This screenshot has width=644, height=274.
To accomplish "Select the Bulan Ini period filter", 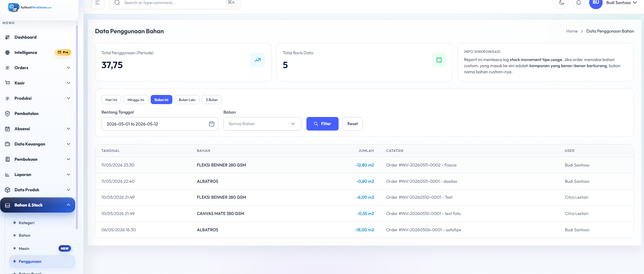I will pos(162,100).
